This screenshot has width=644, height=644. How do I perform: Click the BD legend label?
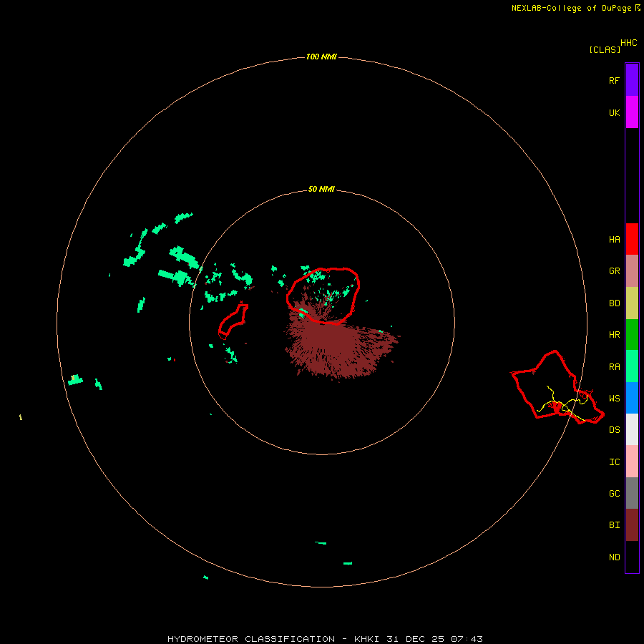614,303
